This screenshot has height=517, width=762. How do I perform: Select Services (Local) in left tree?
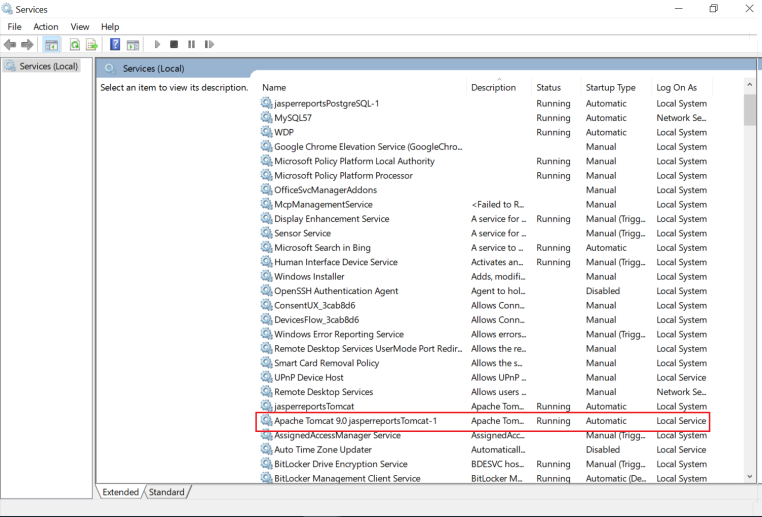point(41,66)
